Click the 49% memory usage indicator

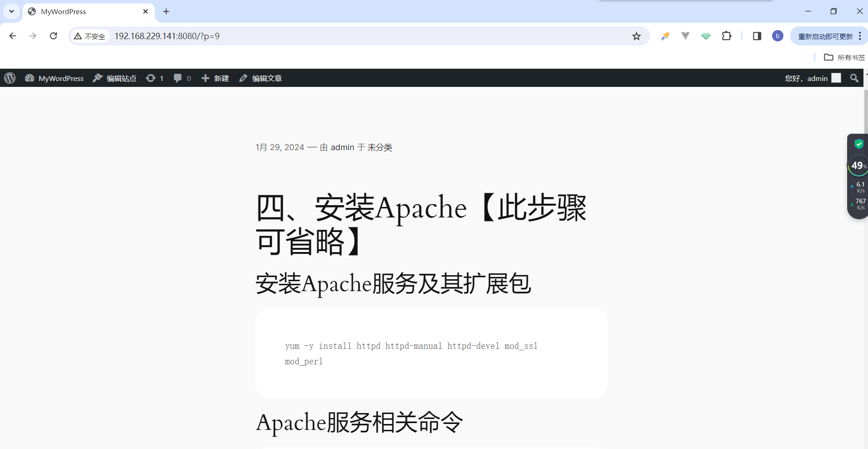858,166
